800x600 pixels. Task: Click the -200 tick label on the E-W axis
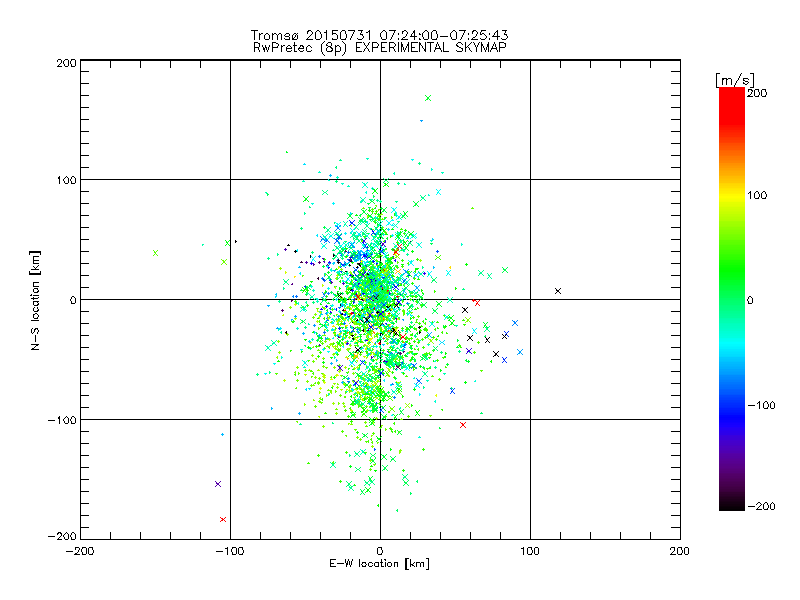coord(80,552)
